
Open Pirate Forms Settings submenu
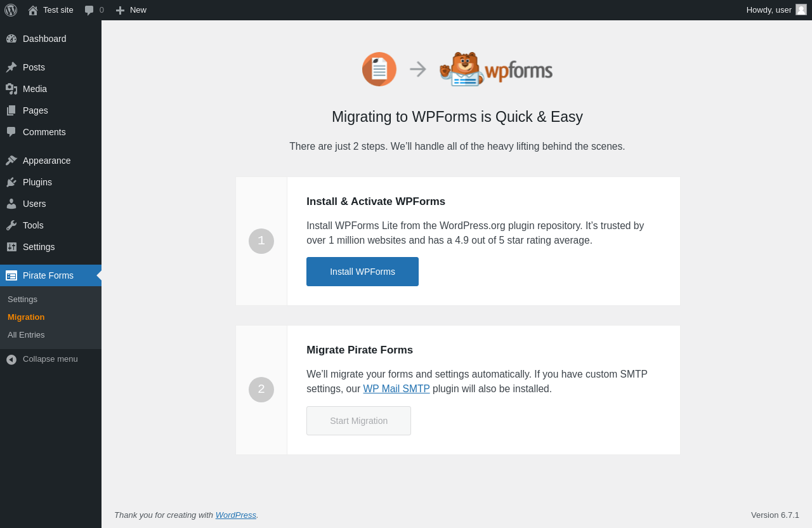click(x=22, y=299)
